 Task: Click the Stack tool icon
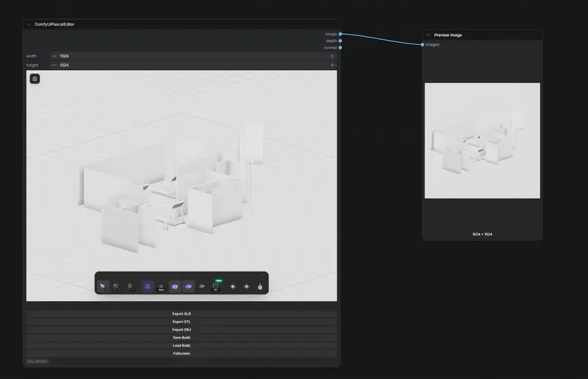[161, 286]
